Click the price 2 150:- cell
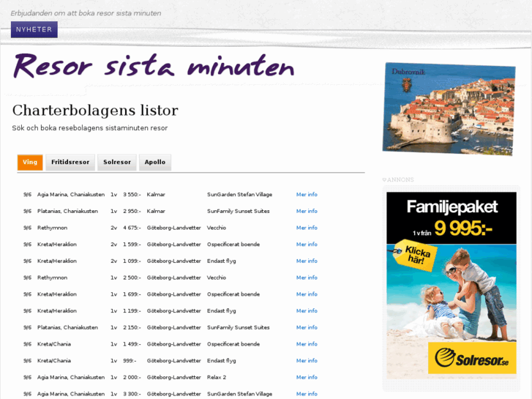 click(x=132, y=328)
